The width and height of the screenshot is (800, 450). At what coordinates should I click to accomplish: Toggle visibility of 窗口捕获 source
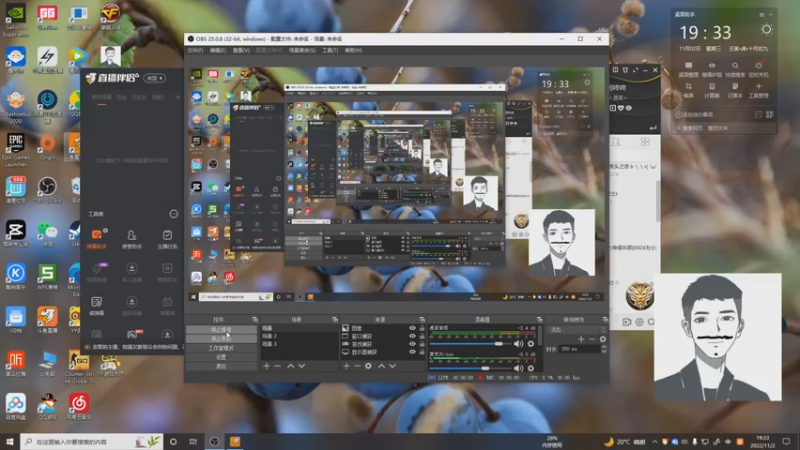click(x=412, y=336)
